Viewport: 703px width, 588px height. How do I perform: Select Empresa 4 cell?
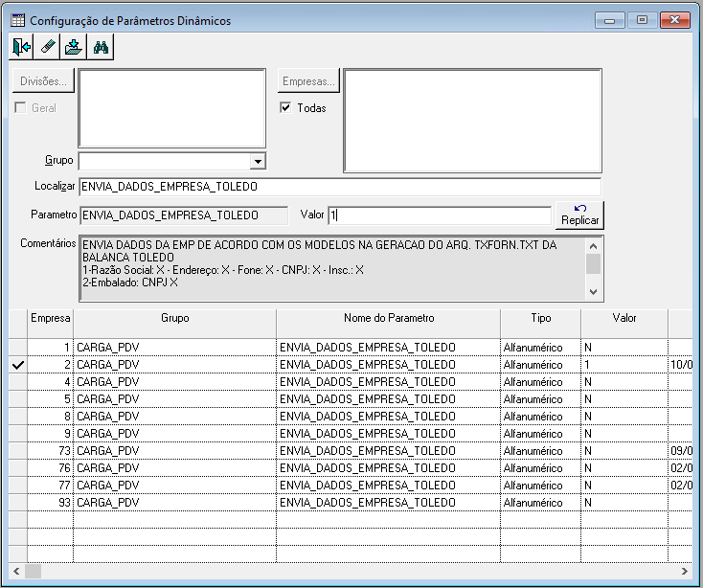pyautogui.click(x=50, y=382)
